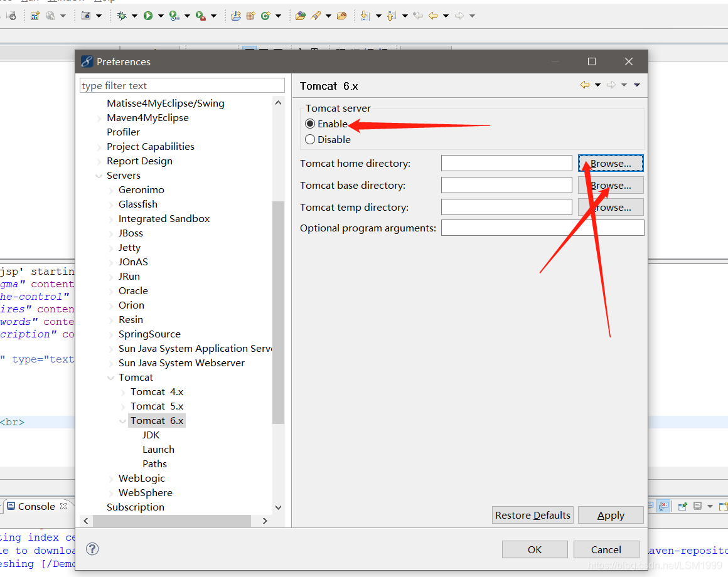
Task: Select JDK under Tomcat 6.x
Action: coord(151,435)
